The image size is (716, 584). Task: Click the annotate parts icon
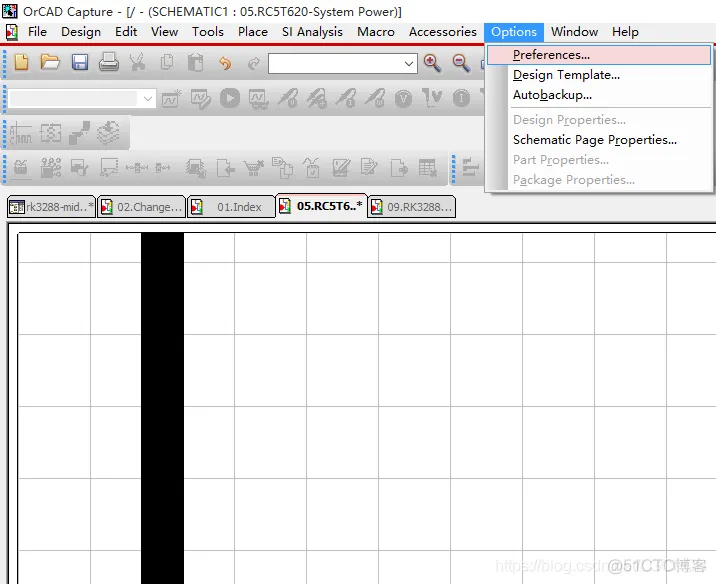(20, 168)
